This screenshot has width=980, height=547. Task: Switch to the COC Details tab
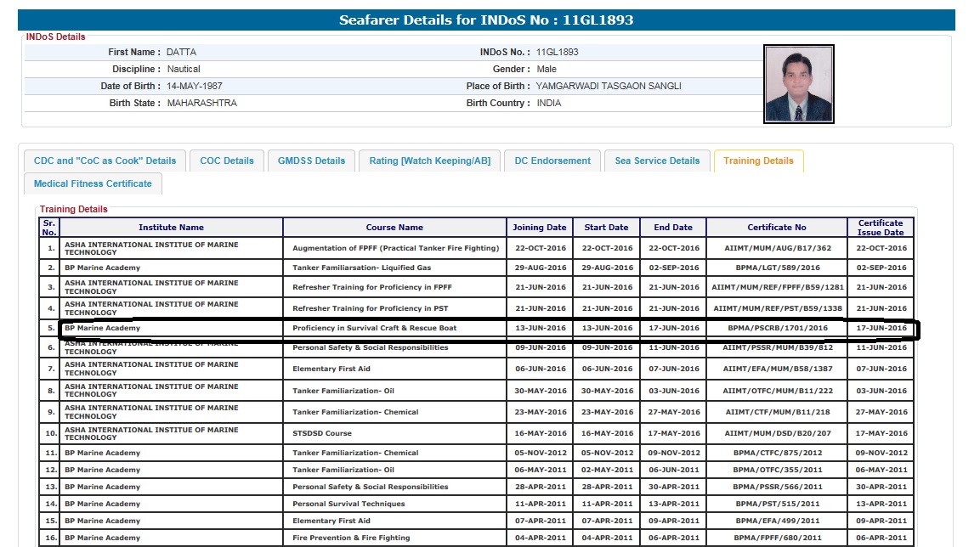tap(227, 161)
